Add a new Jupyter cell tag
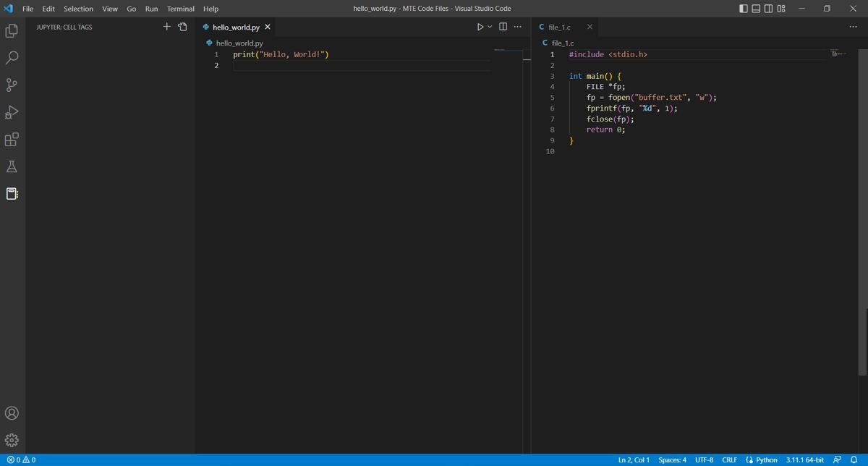Screen dimensions: 868x466 [x=166, y=26]
